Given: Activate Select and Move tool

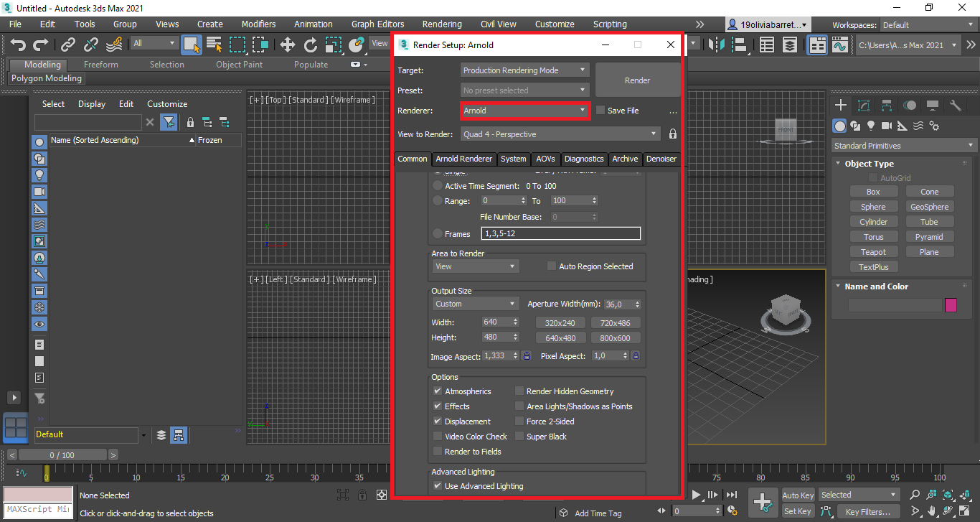Looking at the screenshot, I should point(288,45).
